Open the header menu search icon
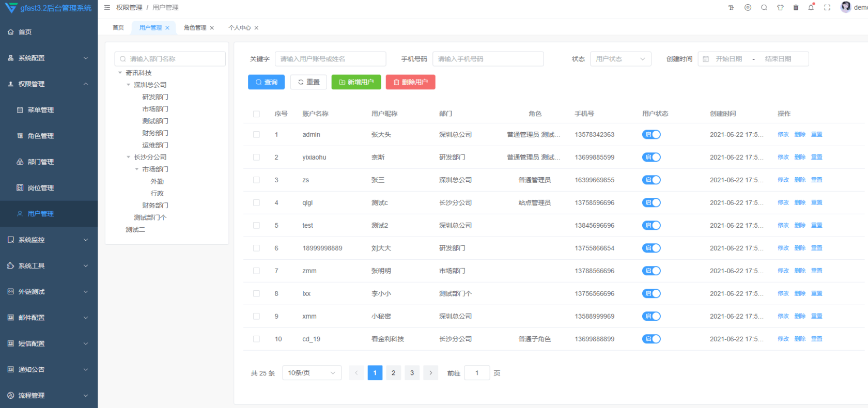The height and width of the screenshot is (408, 868). pos(764,8)
